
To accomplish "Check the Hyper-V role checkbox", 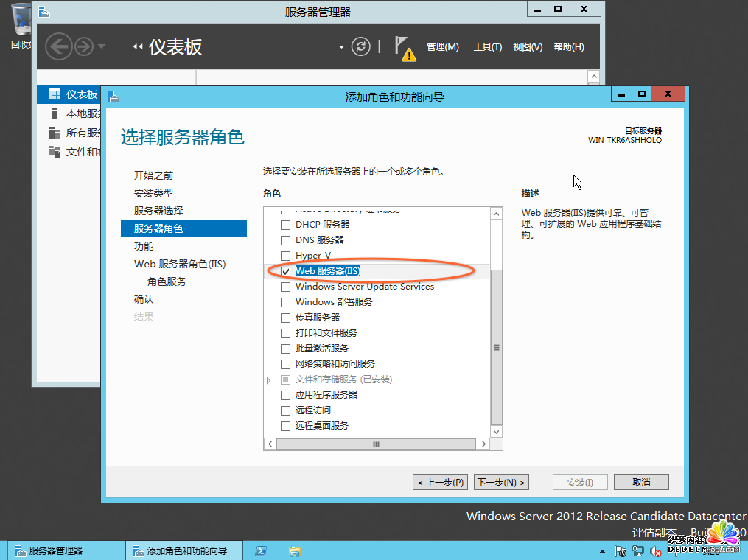I will (x=286, y=256).
